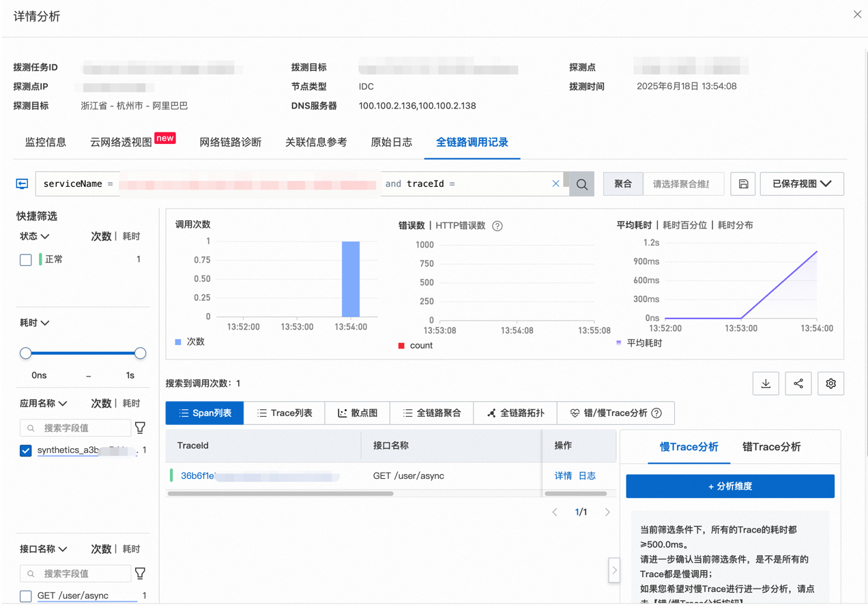The image size is (868, 605).
Task: Select the 全链路调用记录 tab
Action: tap(472, 143)
